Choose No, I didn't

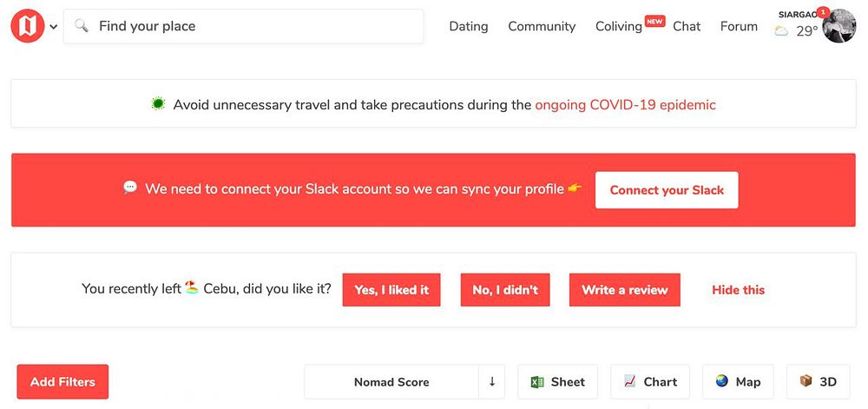tap(505, 290)
